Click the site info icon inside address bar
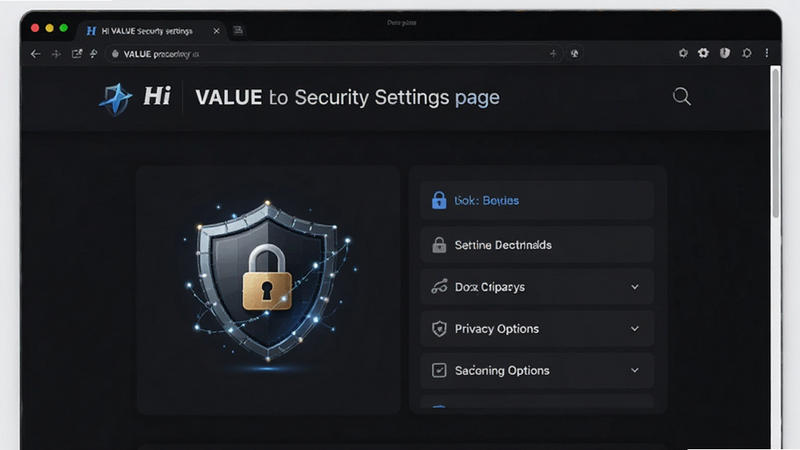This screenshot has width=800, height=450. pyautogui.click(x=115, y=54)
